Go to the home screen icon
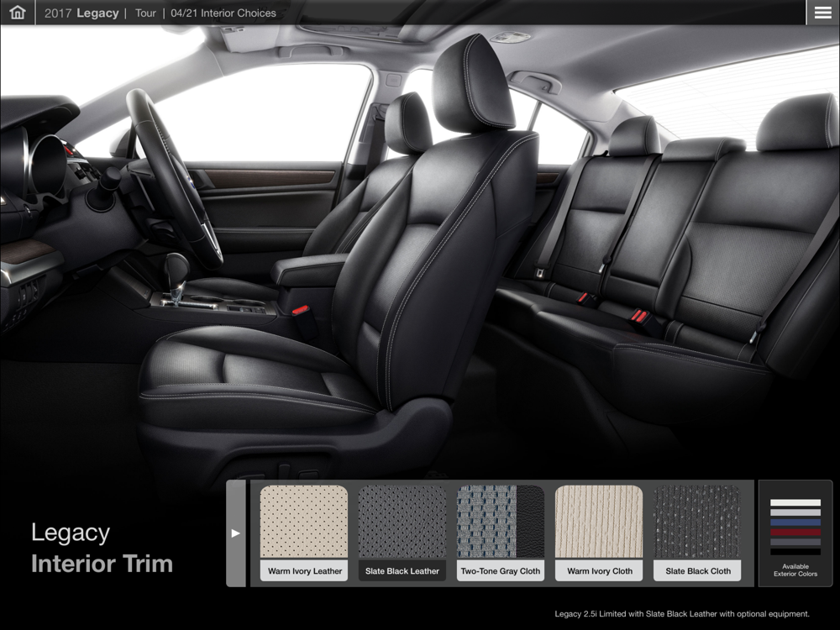Image resolution: width=840 pixels, height=630 pixels. coord(17,13)
